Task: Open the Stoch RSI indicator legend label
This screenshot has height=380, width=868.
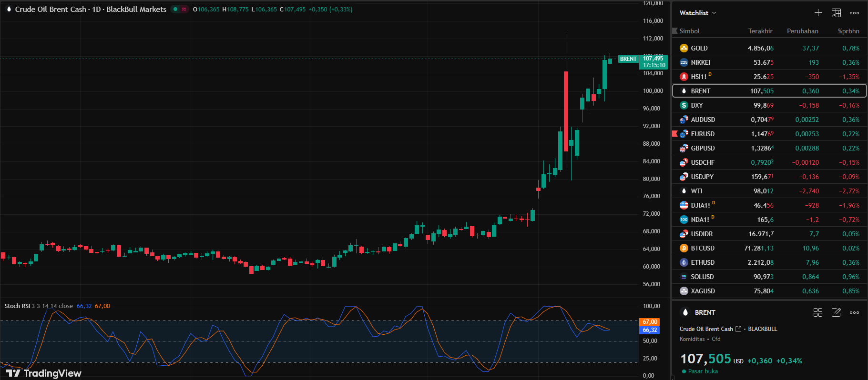Action: click(x=17, y=306)
